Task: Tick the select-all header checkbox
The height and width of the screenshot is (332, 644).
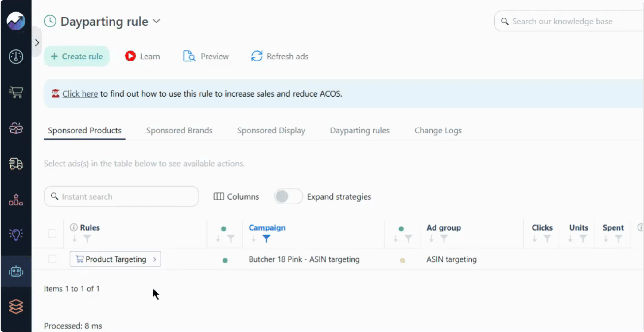Action: pyautogui.click(x=52, y=234)
